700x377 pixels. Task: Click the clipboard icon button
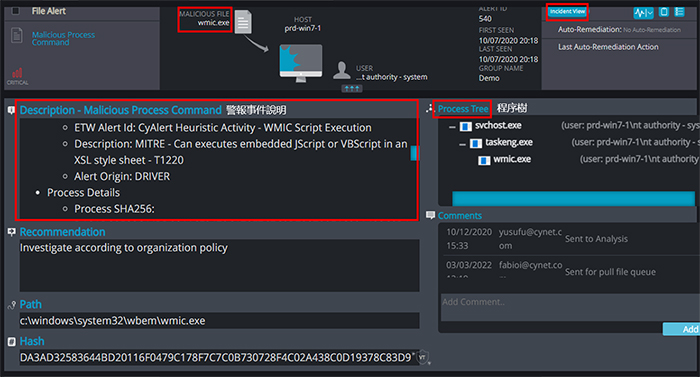pyautogui.click(x=664, y=12)
